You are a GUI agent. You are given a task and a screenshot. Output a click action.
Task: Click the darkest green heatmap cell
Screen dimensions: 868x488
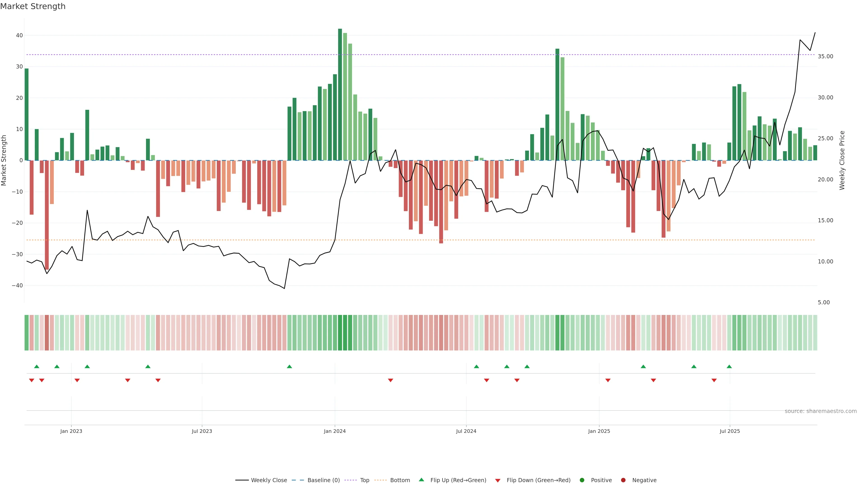(x=340, y=332)
